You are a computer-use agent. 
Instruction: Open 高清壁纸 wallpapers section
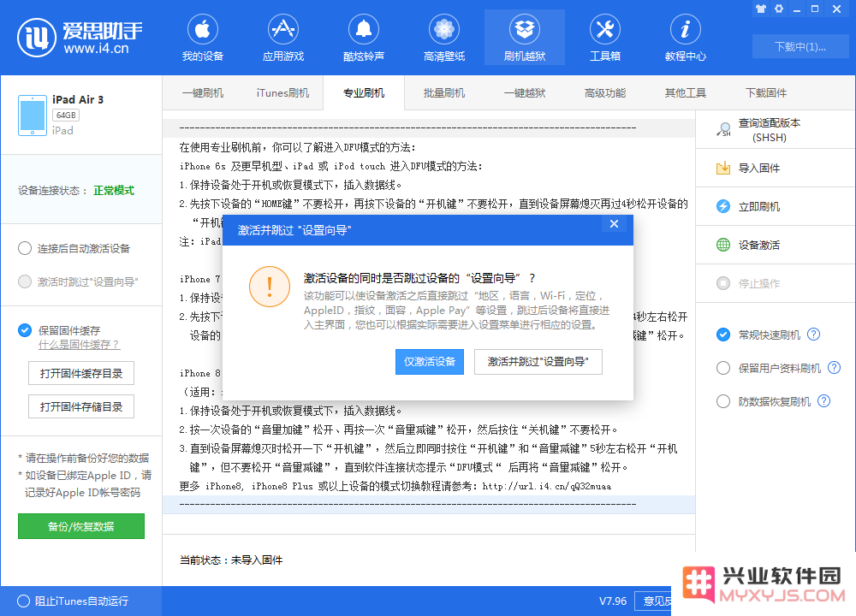pos(443,38)
